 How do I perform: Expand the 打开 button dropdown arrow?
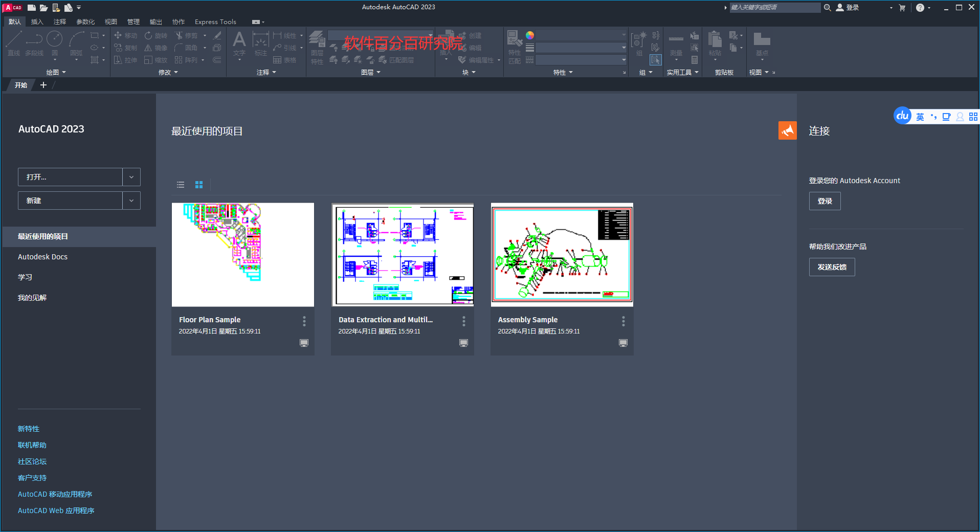point(131,177)
